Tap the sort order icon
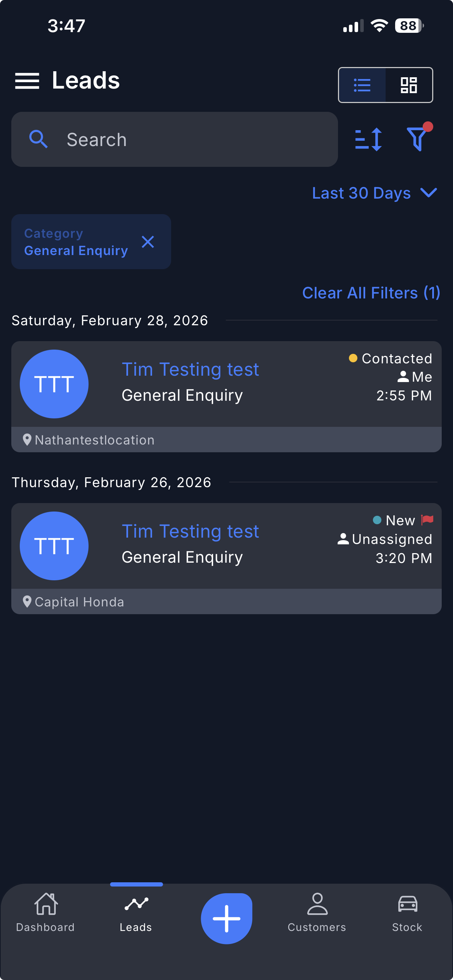The height and width of the screenshot is (980, 453). [x=368, y=140]
